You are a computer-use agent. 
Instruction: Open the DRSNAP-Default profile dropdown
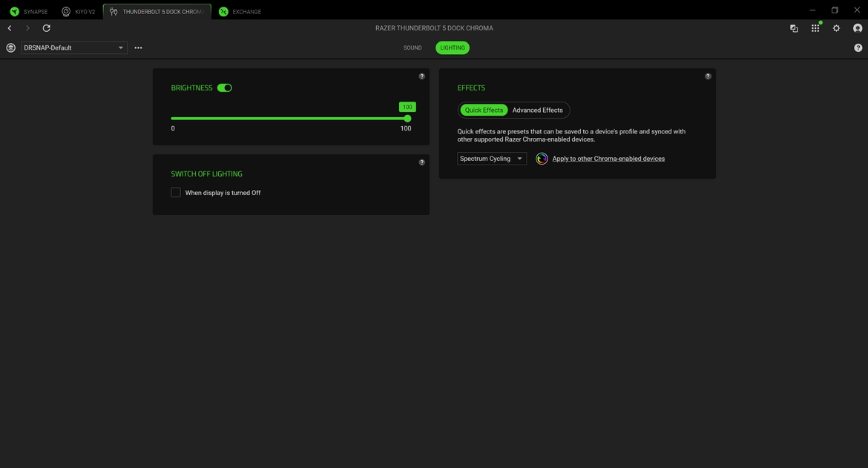[74, 47]
